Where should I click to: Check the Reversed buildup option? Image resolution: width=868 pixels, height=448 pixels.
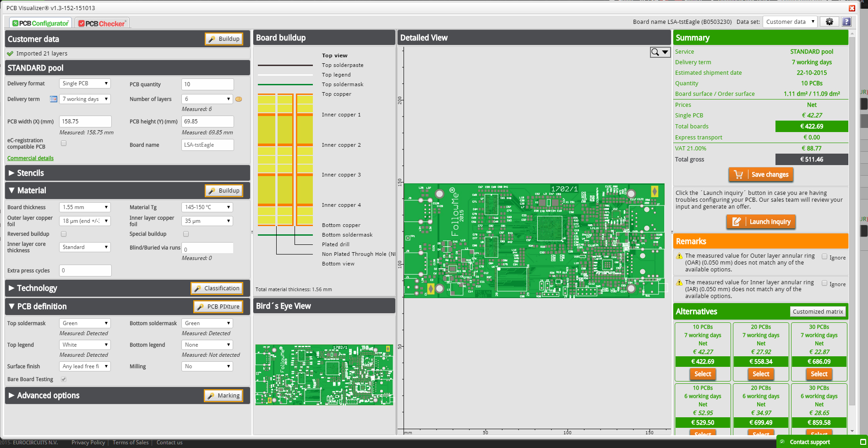(63, 234)
